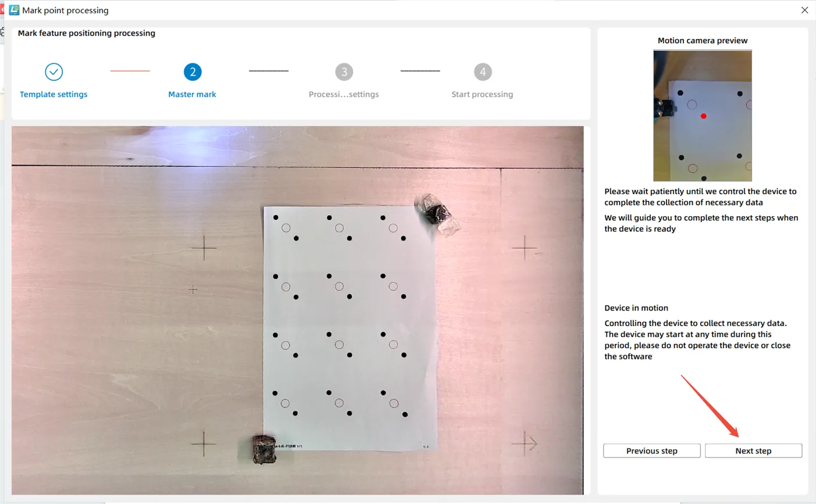Click the app logo in the title bar

click(13, 10)
